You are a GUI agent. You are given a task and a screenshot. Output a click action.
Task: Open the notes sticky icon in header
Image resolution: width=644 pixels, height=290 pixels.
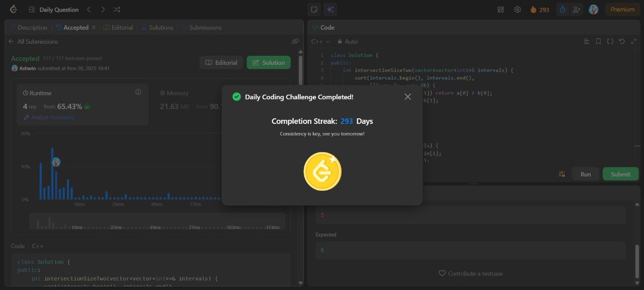(314, 10)
